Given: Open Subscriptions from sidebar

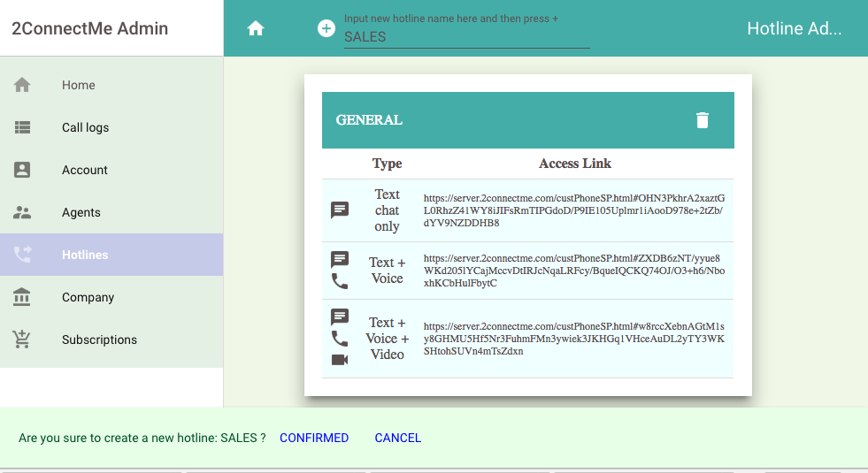Looking at the screenshot, I should tap(99, 339).
